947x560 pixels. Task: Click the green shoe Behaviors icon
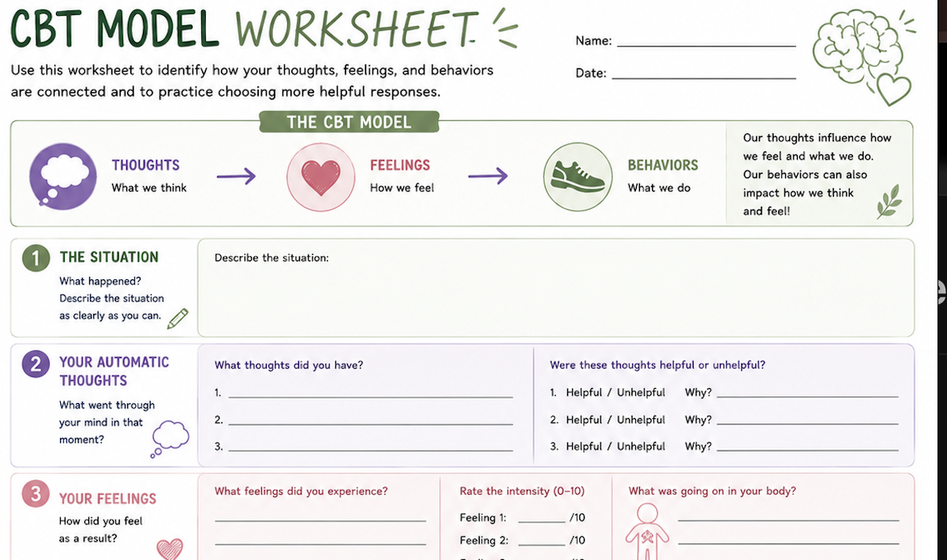(x=578, y=176)
